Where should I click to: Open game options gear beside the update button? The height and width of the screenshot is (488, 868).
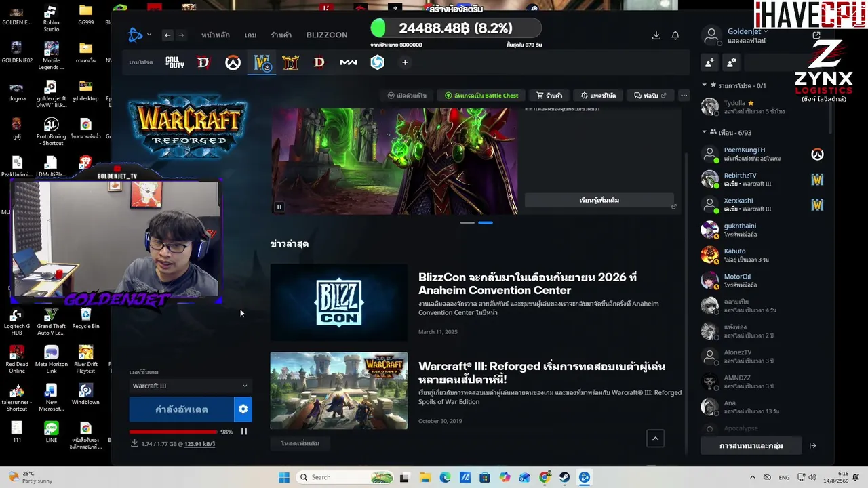[243, 409]
